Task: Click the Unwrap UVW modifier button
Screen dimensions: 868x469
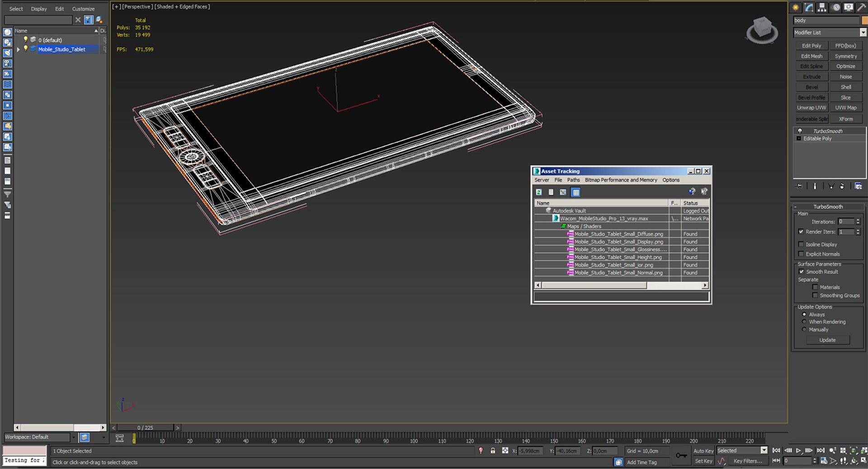Action: (x=811, y=108)
